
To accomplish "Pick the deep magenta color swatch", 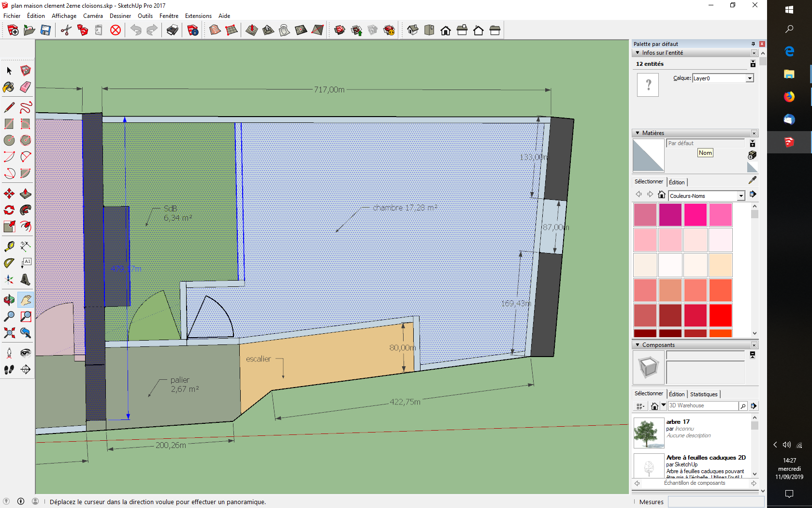I will point(670,215).
